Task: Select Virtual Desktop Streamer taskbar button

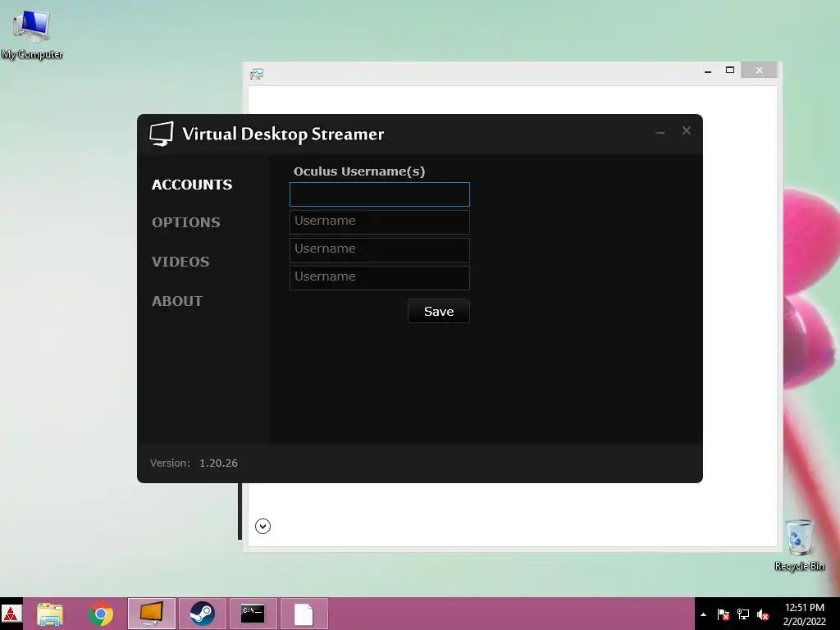Action: click(152, 614)
